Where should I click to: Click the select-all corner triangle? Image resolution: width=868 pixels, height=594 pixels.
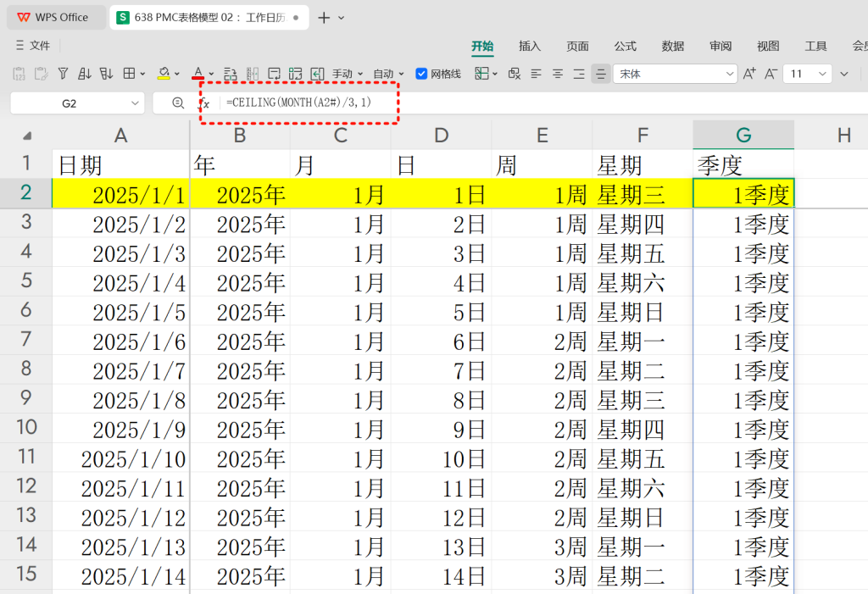pyautogui.click(x=26, y=136)
